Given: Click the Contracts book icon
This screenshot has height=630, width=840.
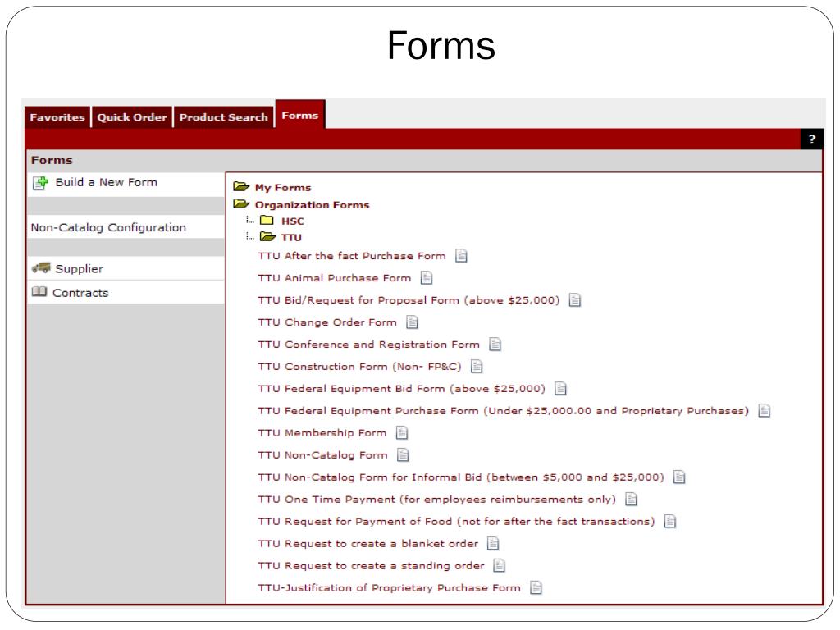Looking at the screenshot, I should coord(39,292).
